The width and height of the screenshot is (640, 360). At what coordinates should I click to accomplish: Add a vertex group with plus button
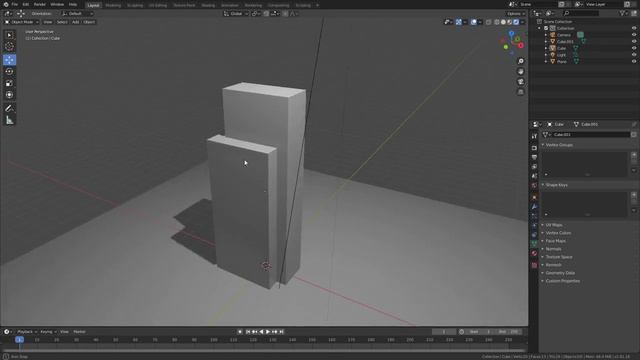(634, 155)
